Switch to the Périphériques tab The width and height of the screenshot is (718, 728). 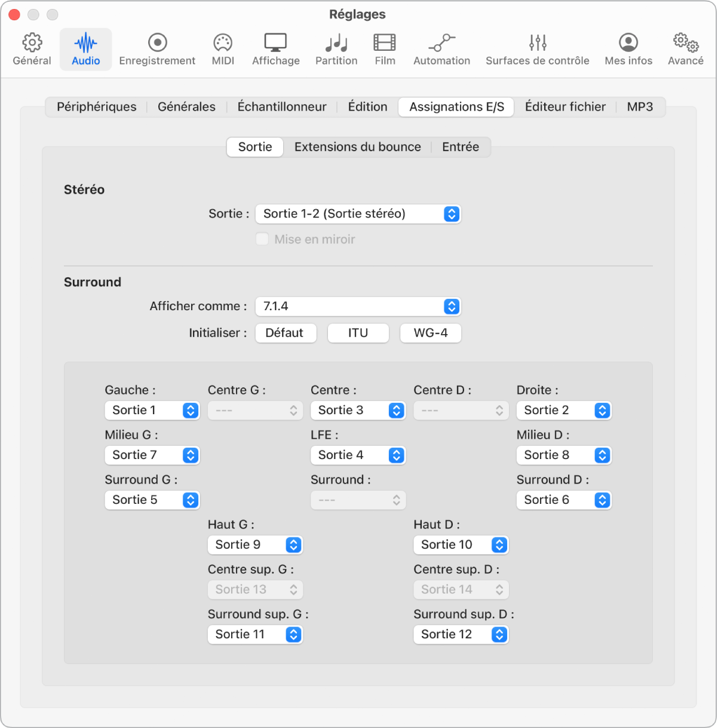pyautogui.click(x=97, y=107)
